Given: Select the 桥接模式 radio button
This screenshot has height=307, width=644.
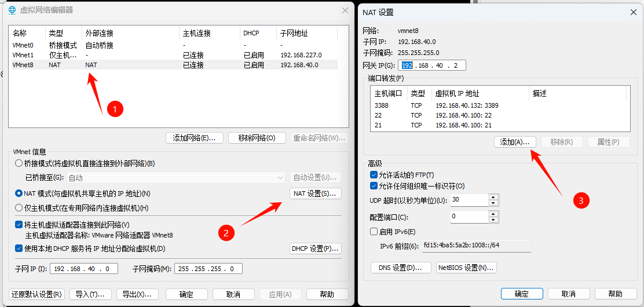Looking at the screenshot, I should click(19, 163).
